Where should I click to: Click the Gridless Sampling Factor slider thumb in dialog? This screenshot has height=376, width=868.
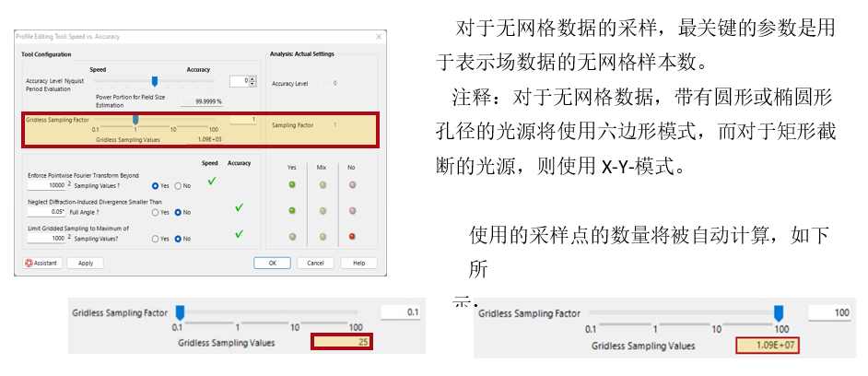pyautogui.click(x=135, y=120)
